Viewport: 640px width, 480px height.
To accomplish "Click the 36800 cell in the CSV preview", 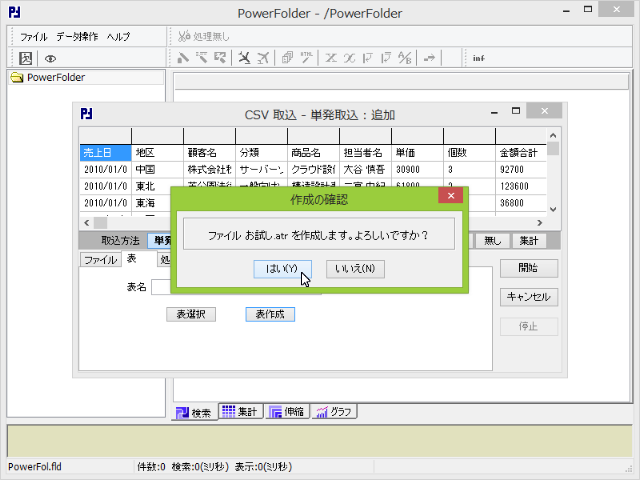I will click(x=521, y=203).
